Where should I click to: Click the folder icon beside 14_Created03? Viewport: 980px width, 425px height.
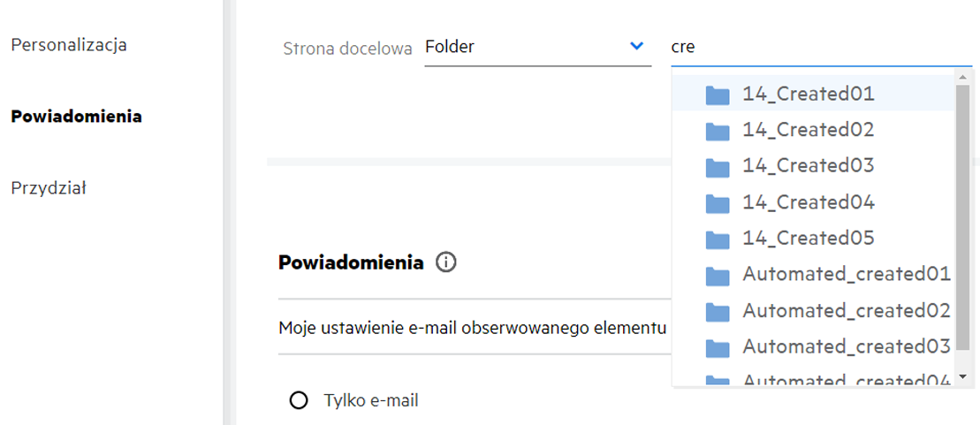718,167
